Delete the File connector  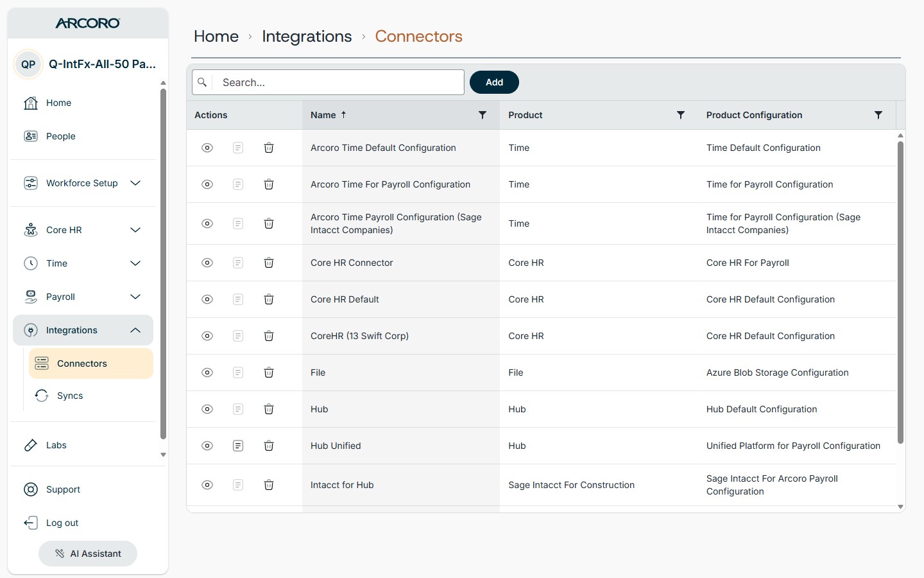pos(269,372)
